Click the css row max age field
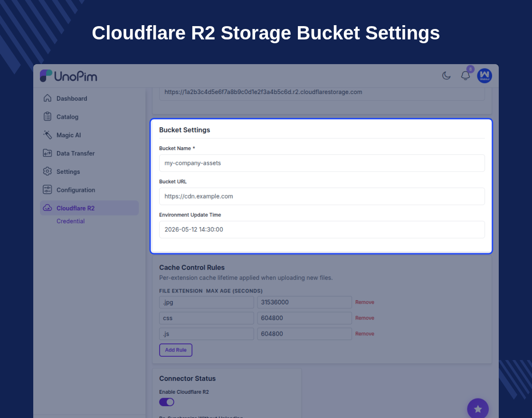Screen dimensions: 532x418 [x=304, y=318]
